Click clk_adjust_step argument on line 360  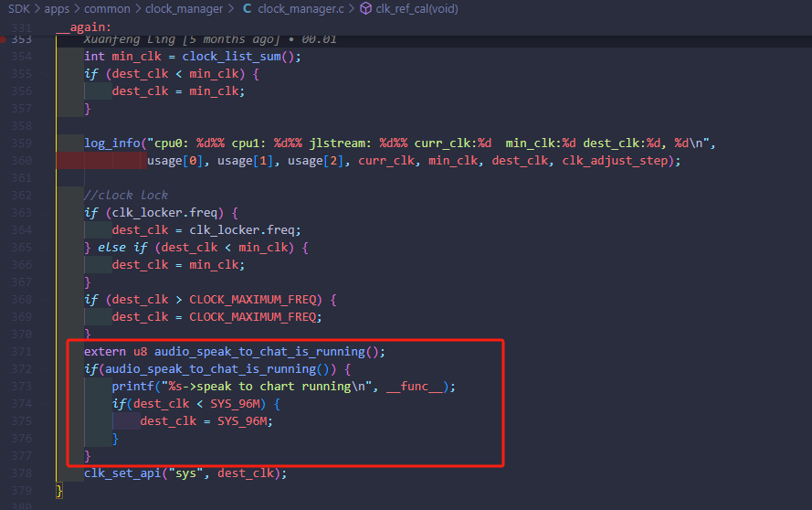tap(616, 161)
